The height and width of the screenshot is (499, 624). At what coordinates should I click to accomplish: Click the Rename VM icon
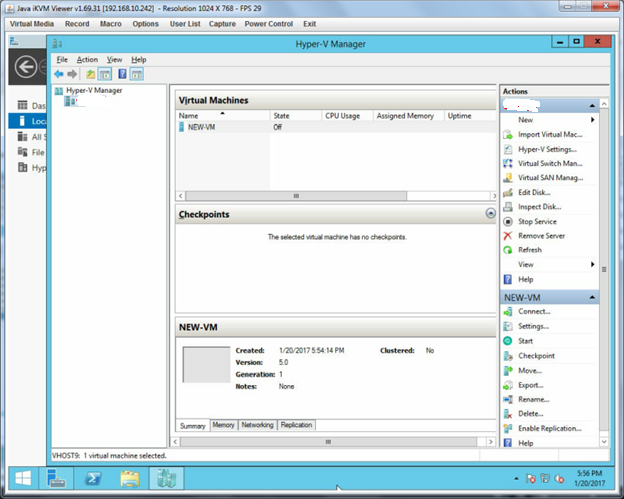[508, 400]
